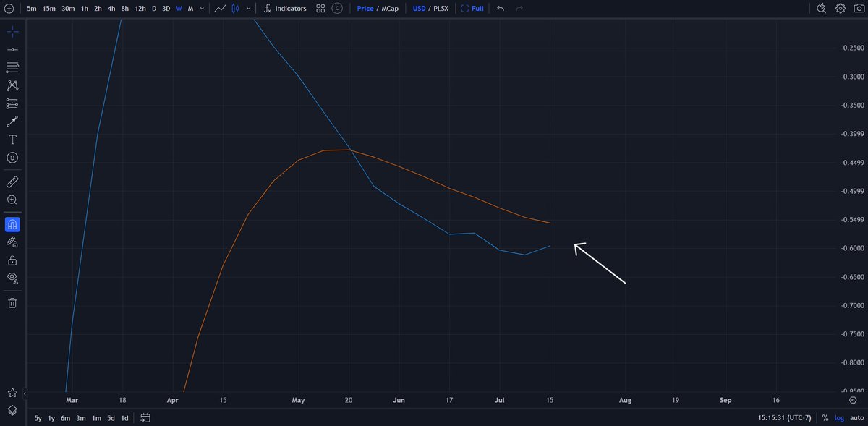The image size is (868, 426).
Task: Open the object tree layers icon
Action: (x=12, y=410)
